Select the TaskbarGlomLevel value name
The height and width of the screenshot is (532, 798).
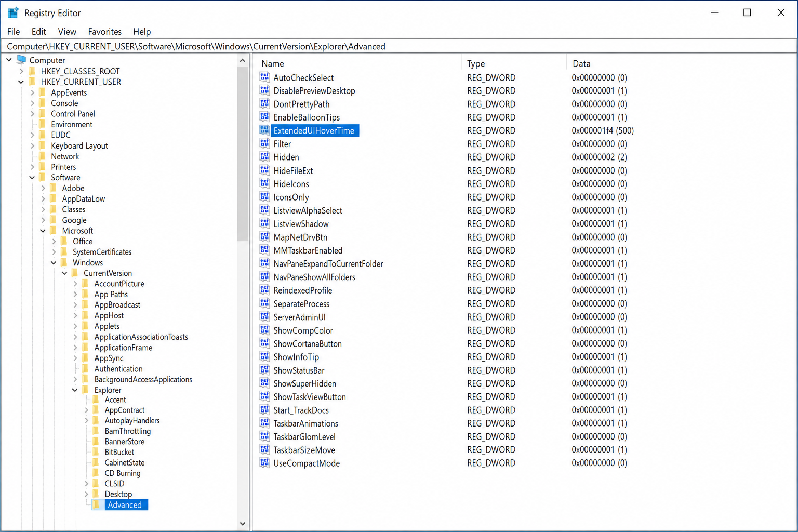click(304, 437)
